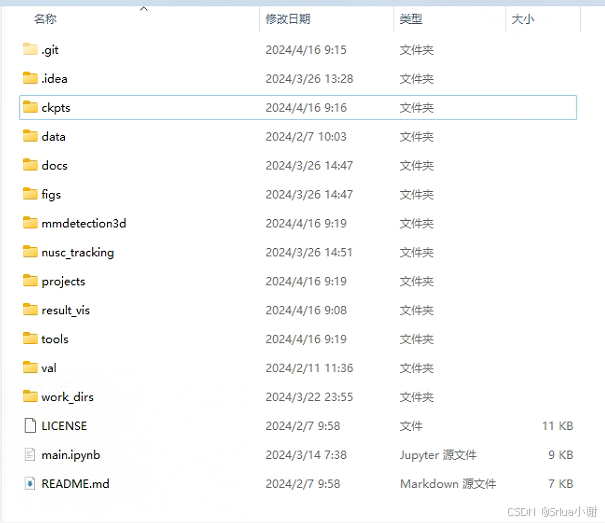
Task: Select the val folder name
Action: coord(49,368)
